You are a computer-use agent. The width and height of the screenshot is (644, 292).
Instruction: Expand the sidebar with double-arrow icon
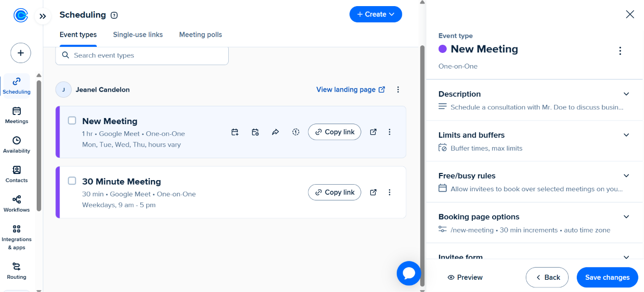click(x=43, y=16)
